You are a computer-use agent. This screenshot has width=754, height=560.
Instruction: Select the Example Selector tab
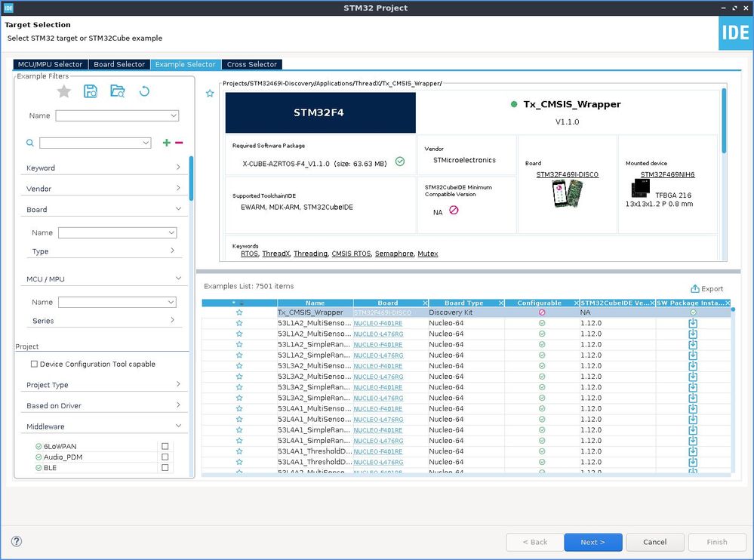pos(185,64)
